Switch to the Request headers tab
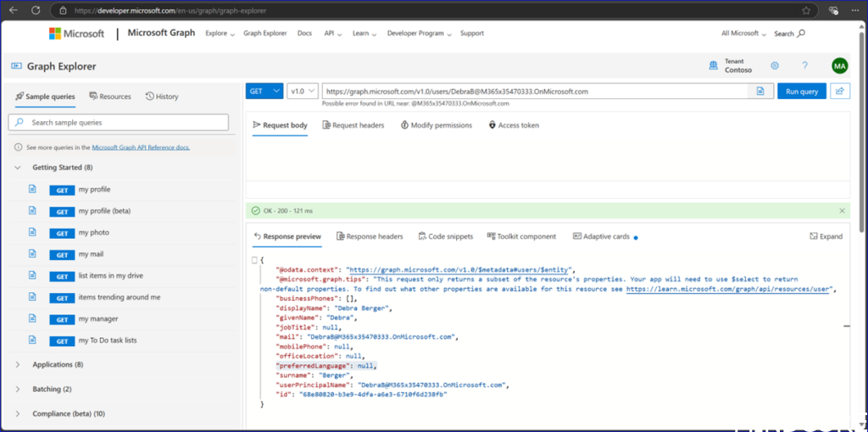Image resolution: width=868 pixels, height=432 pixels. coord(353,125)
